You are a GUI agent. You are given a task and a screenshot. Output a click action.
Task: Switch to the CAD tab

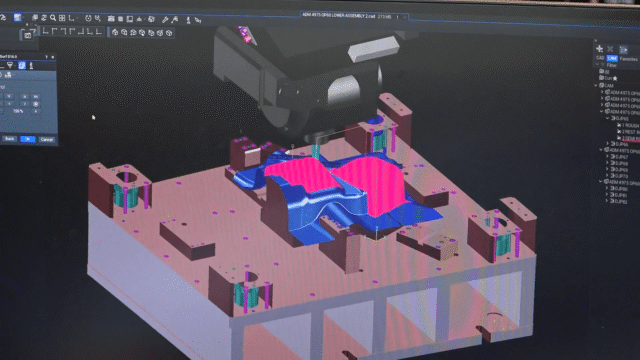tap(600, 58)
